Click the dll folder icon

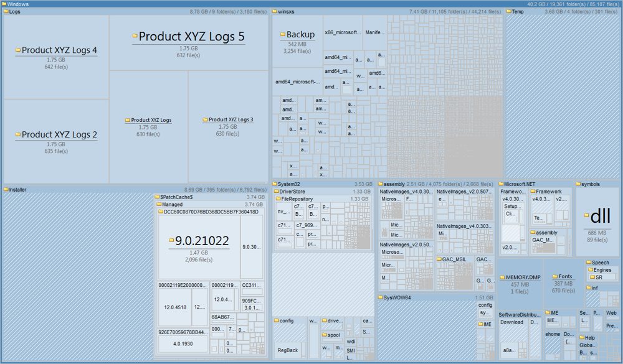click(586, 215)
